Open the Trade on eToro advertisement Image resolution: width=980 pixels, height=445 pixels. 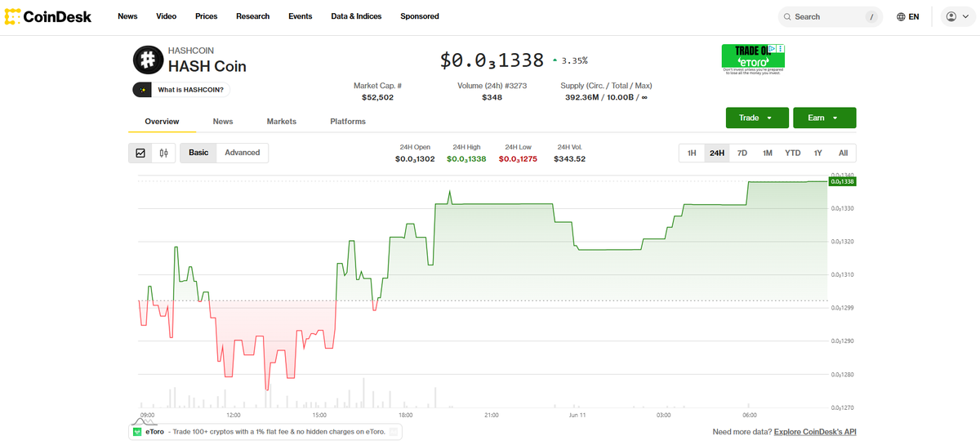(753, 60)
